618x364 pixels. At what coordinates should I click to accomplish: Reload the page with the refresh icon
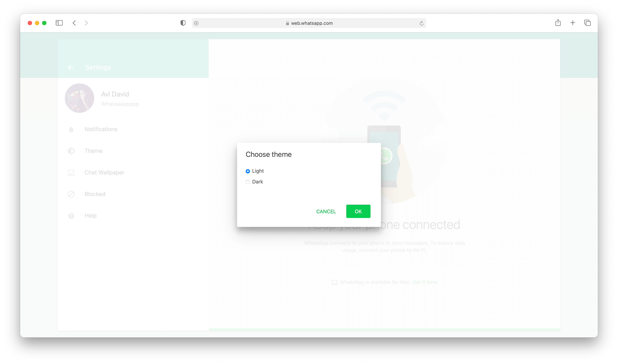[x=421, y=23]
